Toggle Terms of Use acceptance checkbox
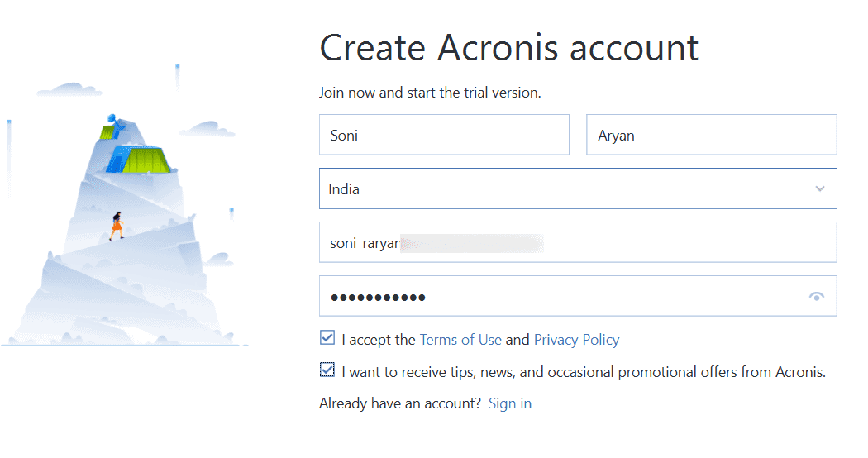 (x=327, y=337)
